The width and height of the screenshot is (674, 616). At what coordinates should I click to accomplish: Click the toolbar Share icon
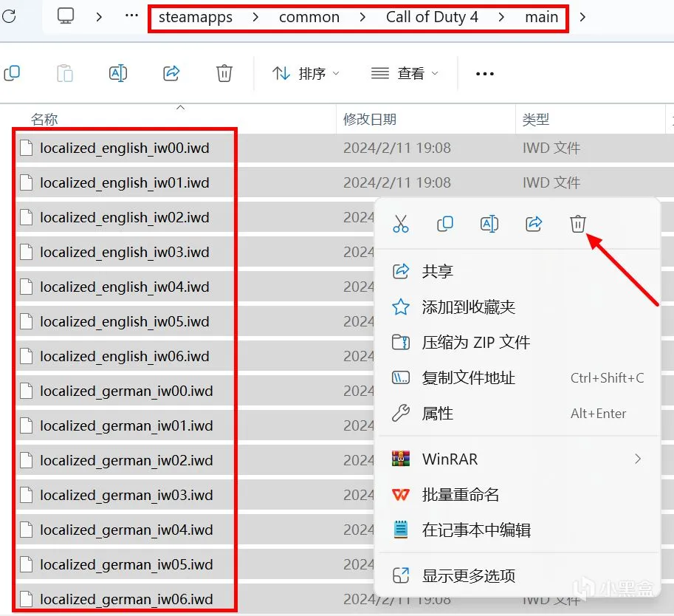[x=171, y=73]
